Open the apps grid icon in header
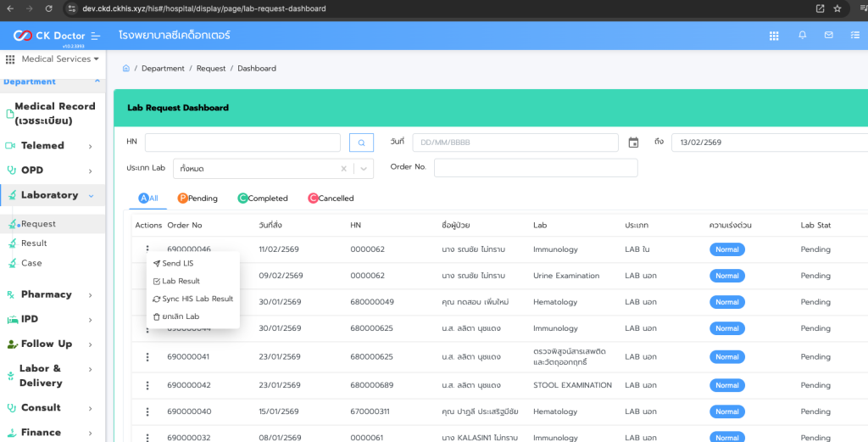Viewport: 868px width, 442px height. pos(774,36)
